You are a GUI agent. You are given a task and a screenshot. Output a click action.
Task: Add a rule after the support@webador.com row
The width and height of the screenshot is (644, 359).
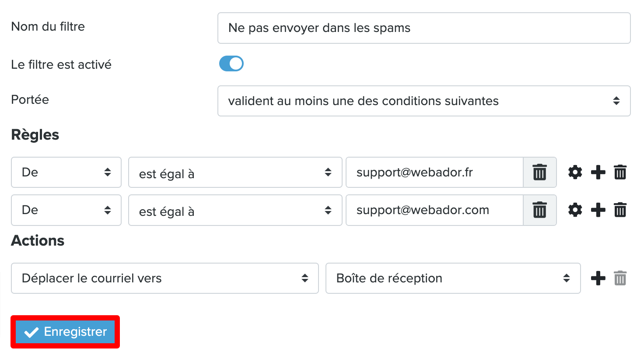tap(598, 210)
